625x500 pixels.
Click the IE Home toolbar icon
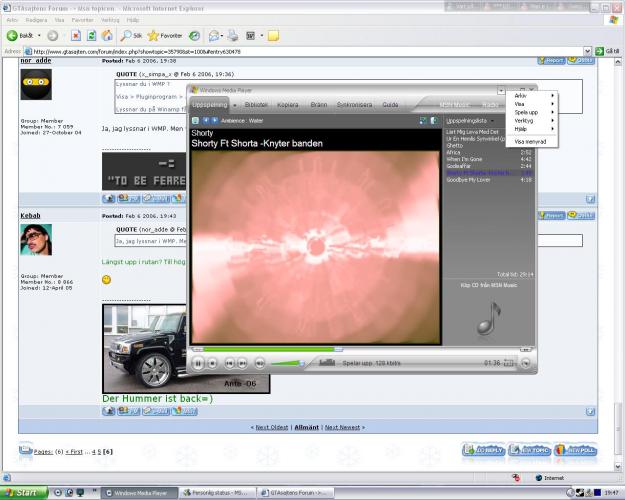(x=106, y=35)
